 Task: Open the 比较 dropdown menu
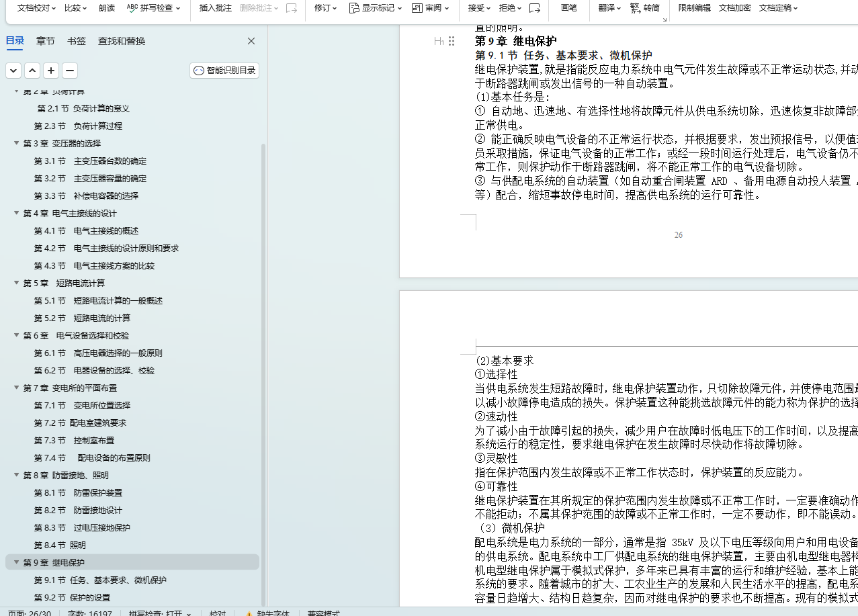point(76,8)
